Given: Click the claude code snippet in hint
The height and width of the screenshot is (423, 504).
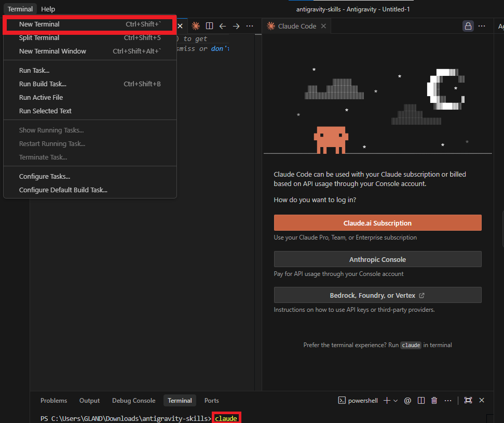Looking at the screenshot, I should coord(411,345).
